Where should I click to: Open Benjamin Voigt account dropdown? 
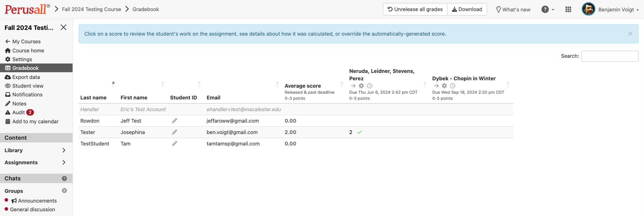611,9
